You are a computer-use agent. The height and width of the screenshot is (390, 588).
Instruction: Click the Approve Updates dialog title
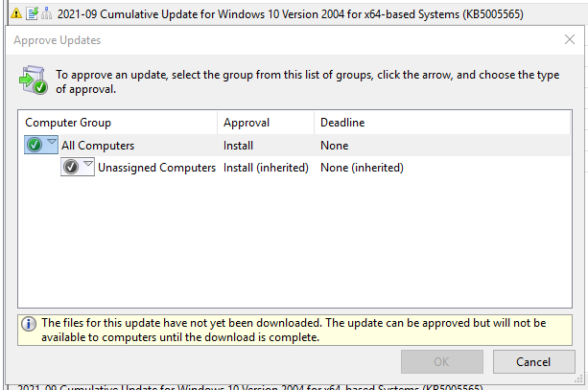pos(57,40)
